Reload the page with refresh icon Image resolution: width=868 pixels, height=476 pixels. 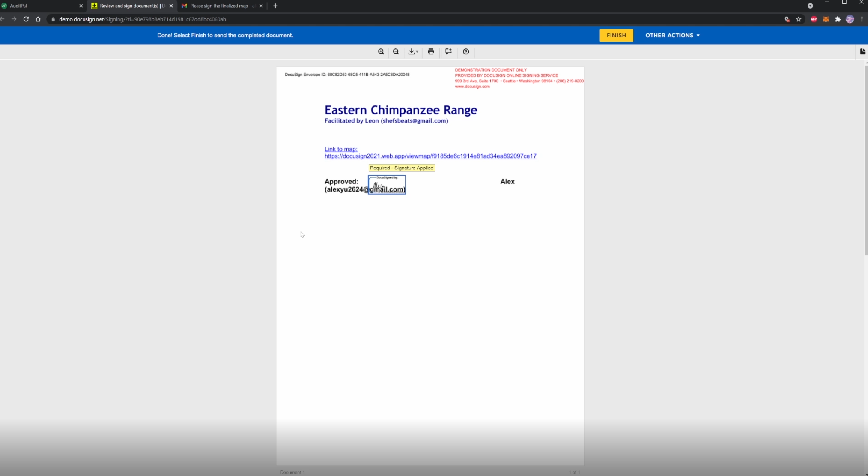26,19
